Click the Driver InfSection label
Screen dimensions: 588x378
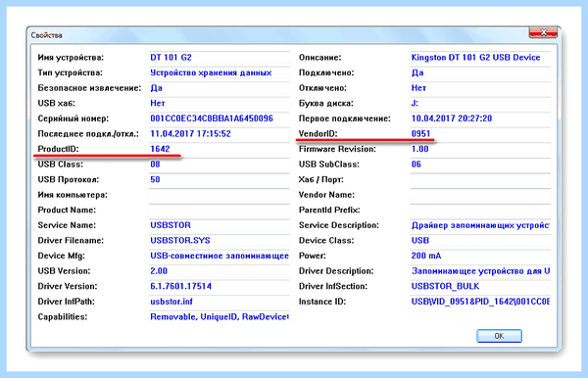[333, 286]
